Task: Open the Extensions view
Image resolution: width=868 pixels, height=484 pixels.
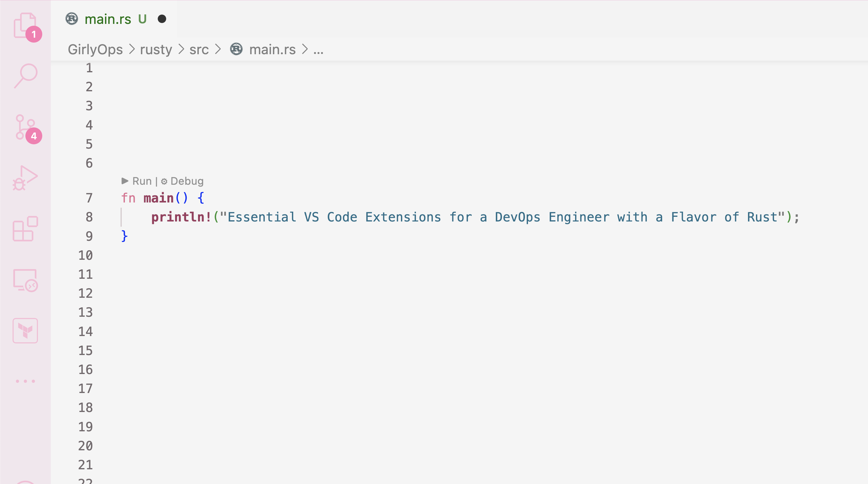Action: [x=25, y=229]
